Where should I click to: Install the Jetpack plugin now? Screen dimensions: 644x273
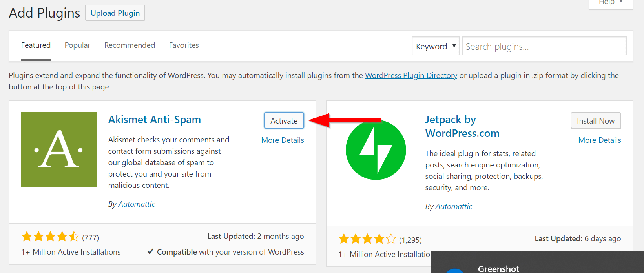point(596,121)
